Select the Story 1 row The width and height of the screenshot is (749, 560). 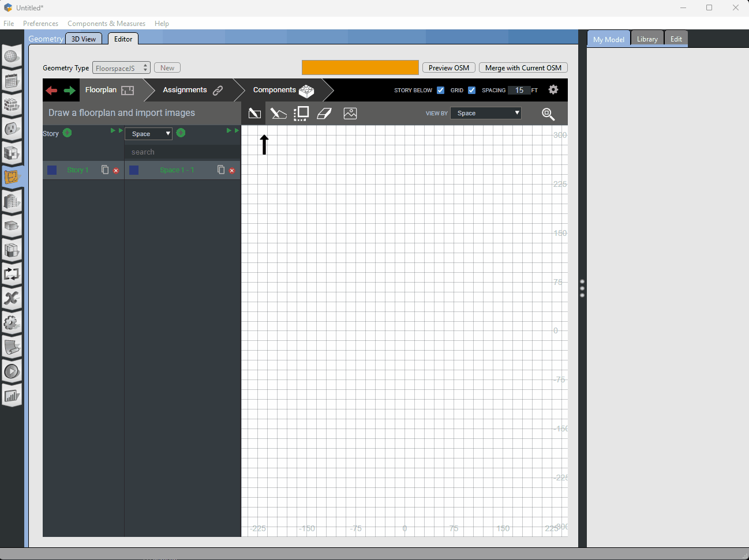coord(83,170)
